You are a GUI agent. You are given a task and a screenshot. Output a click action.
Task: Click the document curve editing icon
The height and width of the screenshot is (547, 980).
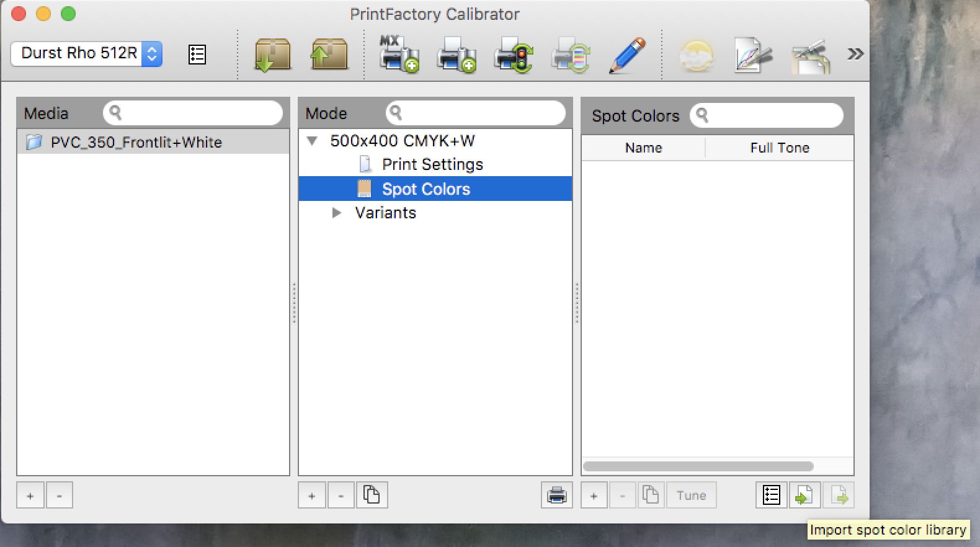pyautogui.click(x=753, y=56)
